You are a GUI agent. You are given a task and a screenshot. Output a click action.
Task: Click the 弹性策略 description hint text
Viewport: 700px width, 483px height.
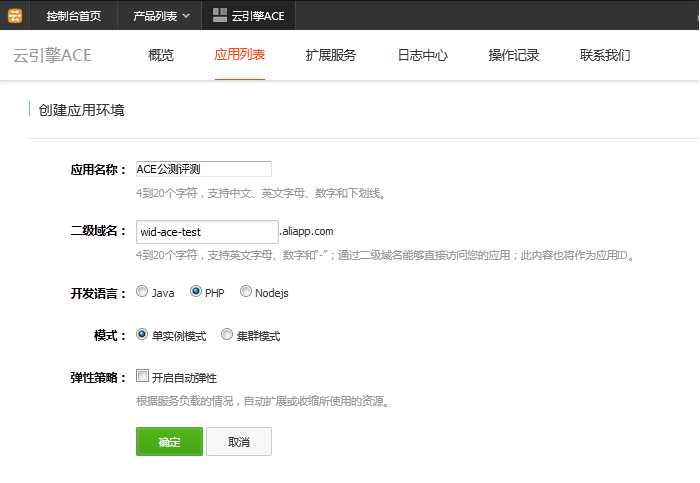tap(263, 401)
